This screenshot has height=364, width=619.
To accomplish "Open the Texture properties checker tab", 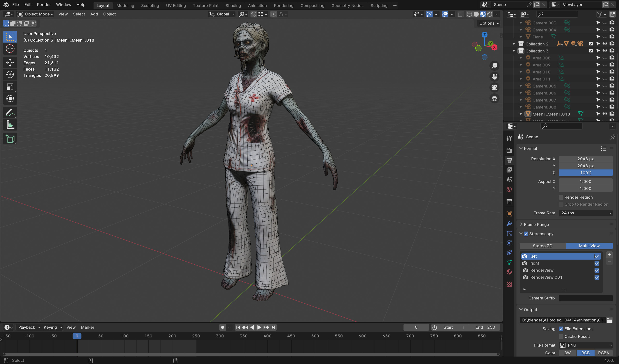I will tap(509, 284).
